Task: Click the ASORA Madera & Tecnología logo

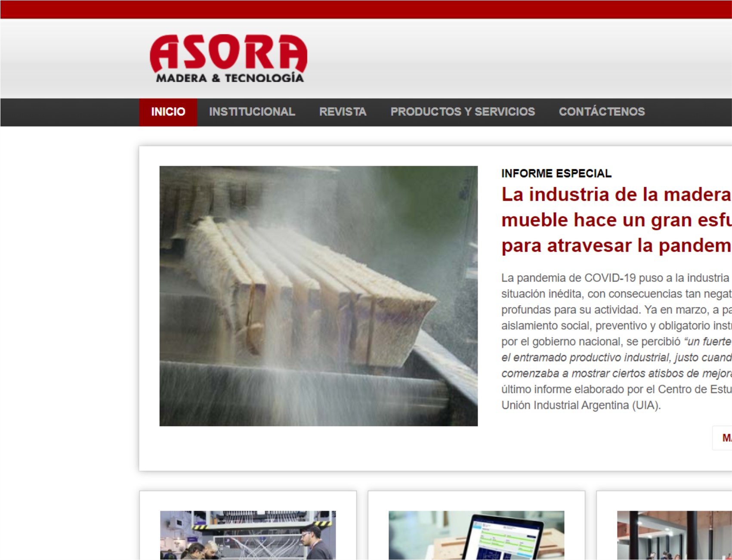Action: point(229,59)
